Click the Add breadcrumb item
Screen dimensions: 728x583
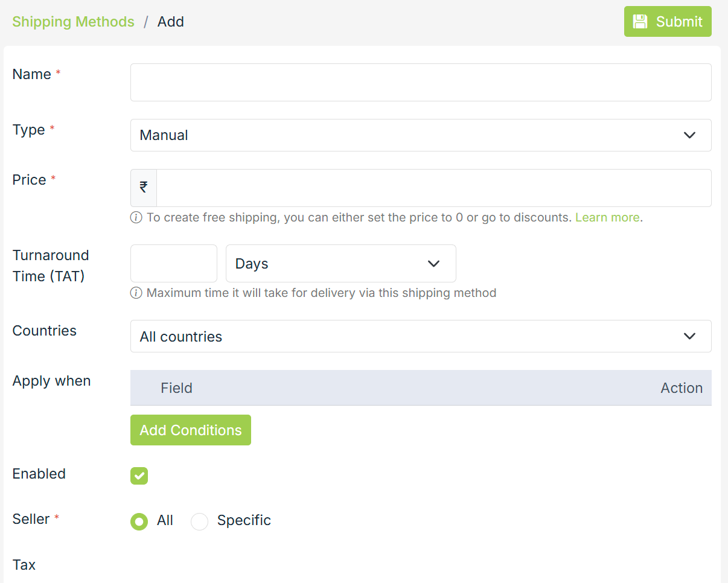tap(171, 22)
